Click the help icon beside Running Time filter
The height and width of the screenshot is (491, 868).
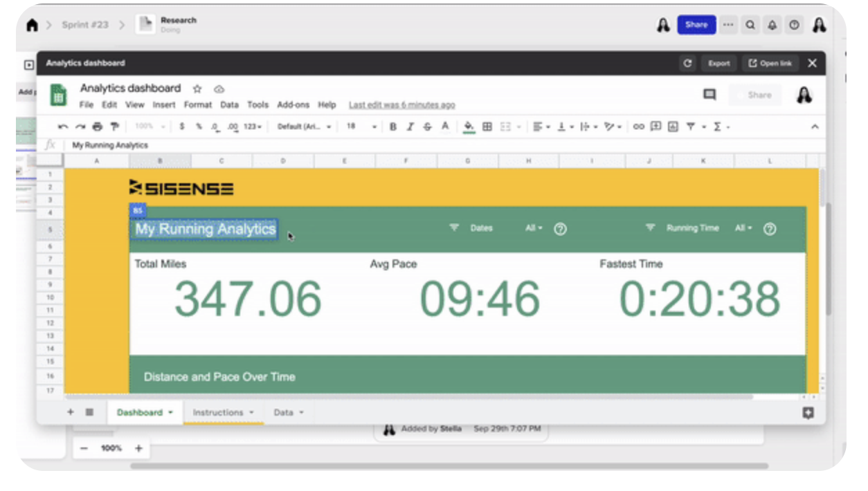point(770,229)
